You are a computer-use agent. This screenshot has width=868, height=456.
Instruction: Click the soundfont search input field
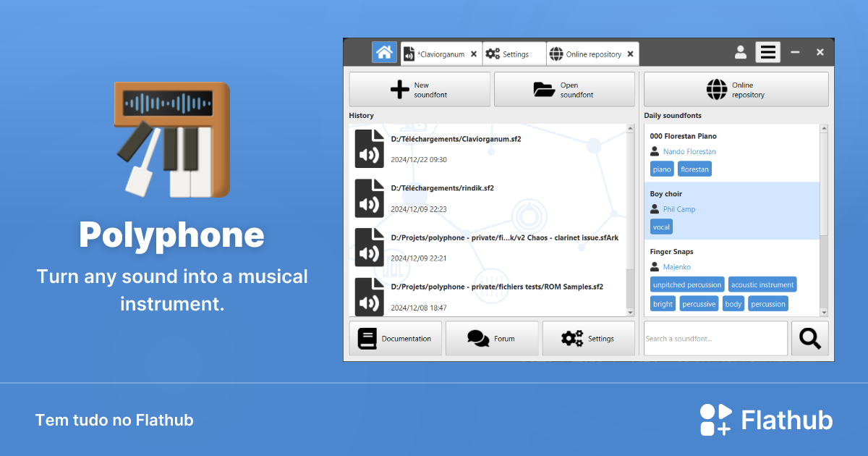[714, 338]
